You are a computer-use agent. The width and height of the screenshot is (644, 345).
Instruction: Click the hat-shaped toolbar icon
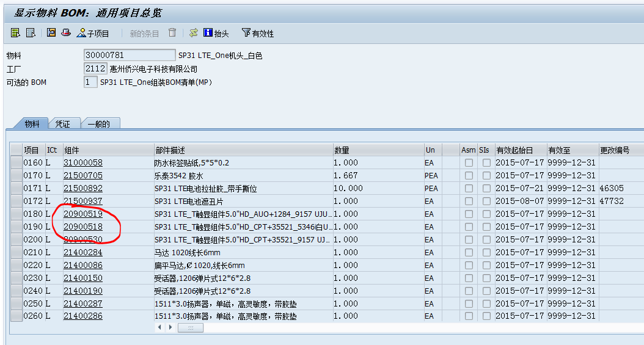tap(66, 33)
